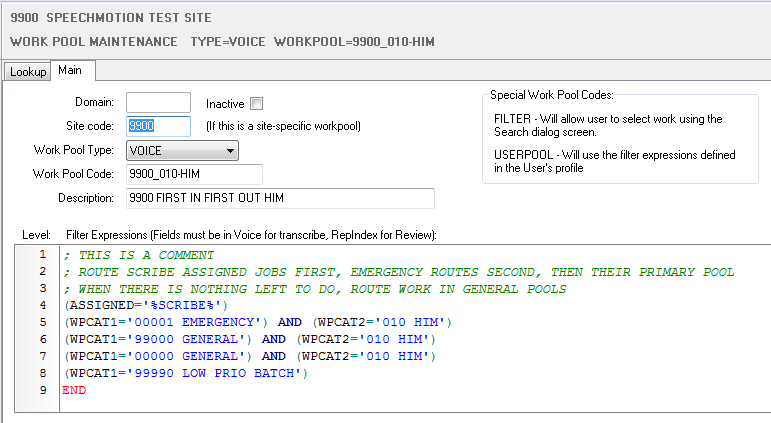This screenshot has width=771, height=423.
Task: Click the END keyword on line 9
Action: (x=74, y=390)
